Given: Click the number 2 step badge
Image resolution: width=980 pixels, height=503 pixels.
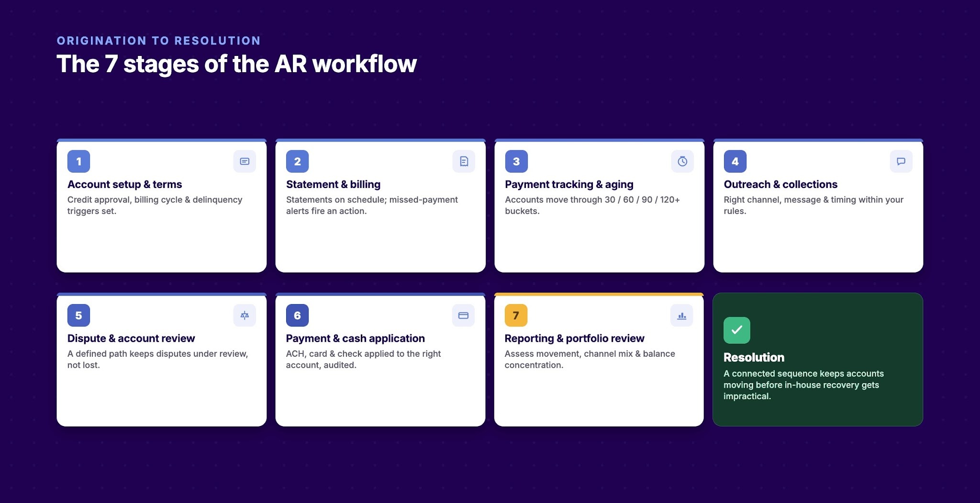Looking at the screenshot, I should click(x=298, y=162).
